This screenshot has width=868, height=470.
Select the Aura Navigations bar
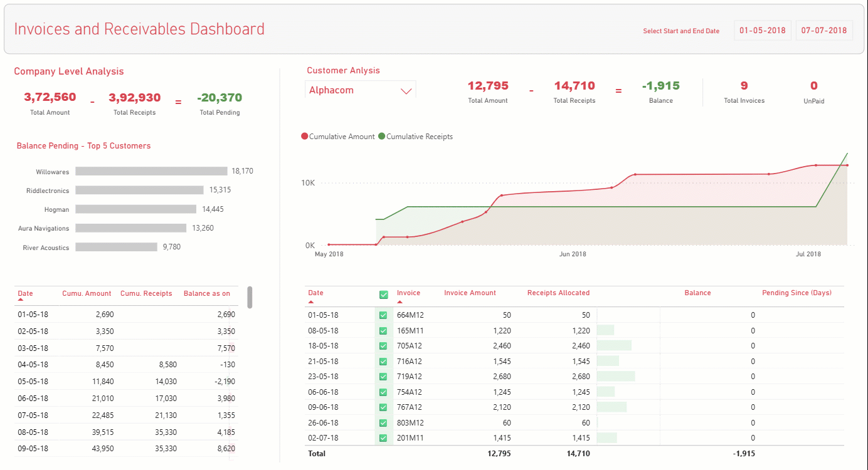(131, 228)
